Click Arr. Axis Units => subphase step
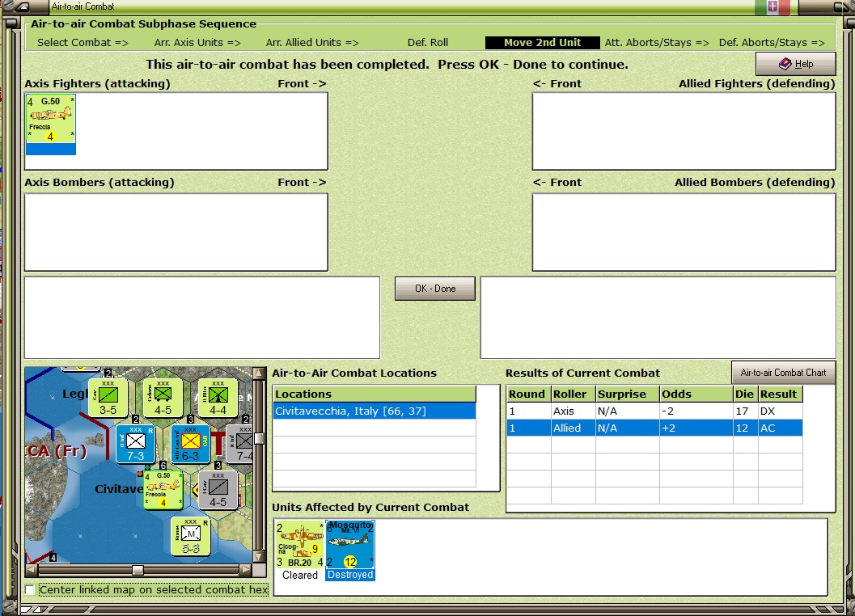Screen dimensions: 855x616 pyautogui.click(x=197, y=43)
